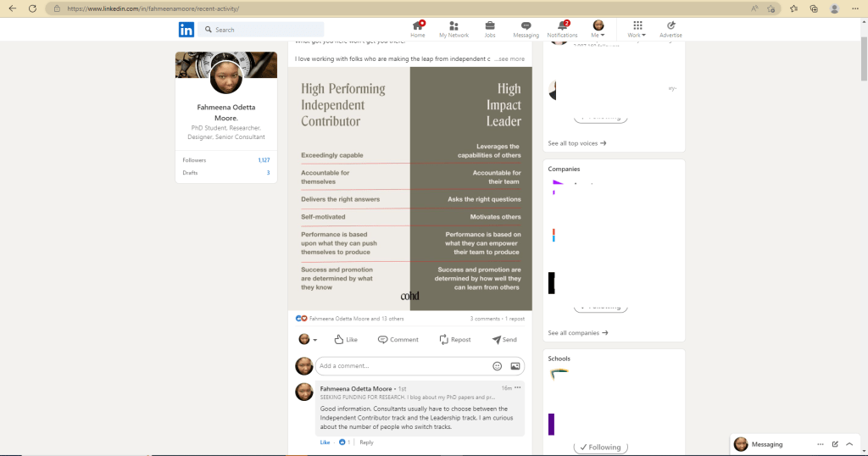Toggle Following button under Schools
The image size is (868, 456).
coord(603,447)
